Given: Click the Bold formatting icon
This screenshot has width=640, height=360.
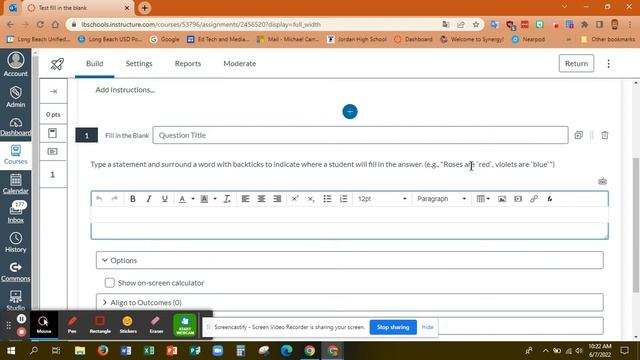Looking at the screenshot, I should [x=133, y=199].
